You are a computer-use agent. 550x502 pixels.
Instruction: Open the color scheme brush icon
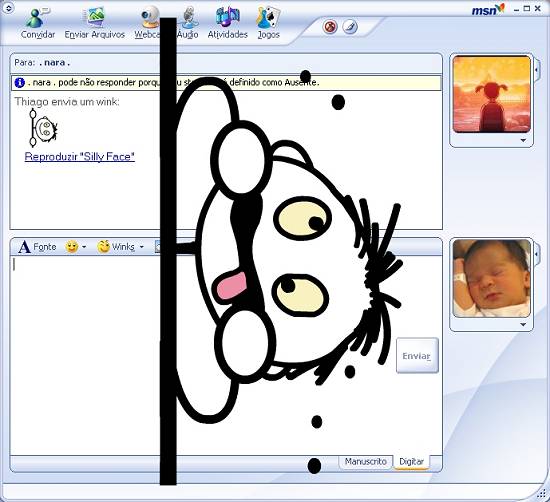(350, 27)
